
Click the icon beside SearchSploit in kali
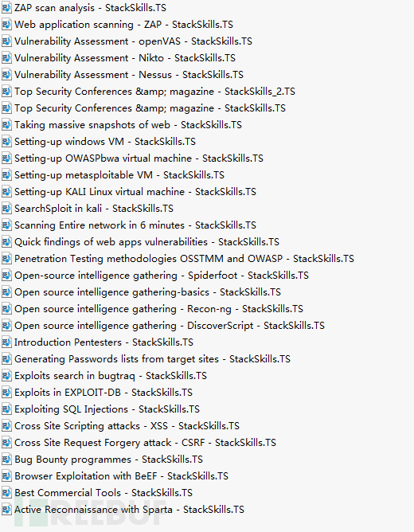coord(6,209)
